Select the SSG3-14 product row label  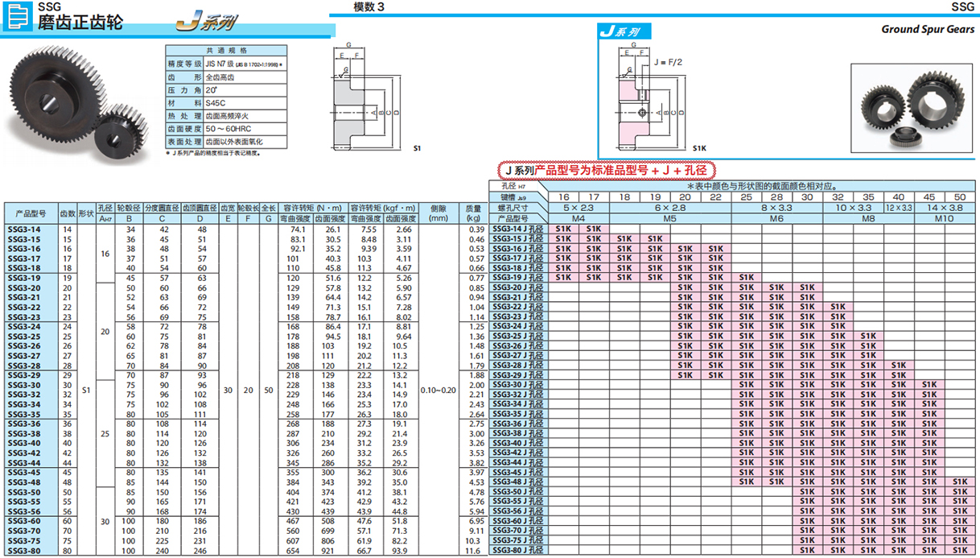coord(23,229)
